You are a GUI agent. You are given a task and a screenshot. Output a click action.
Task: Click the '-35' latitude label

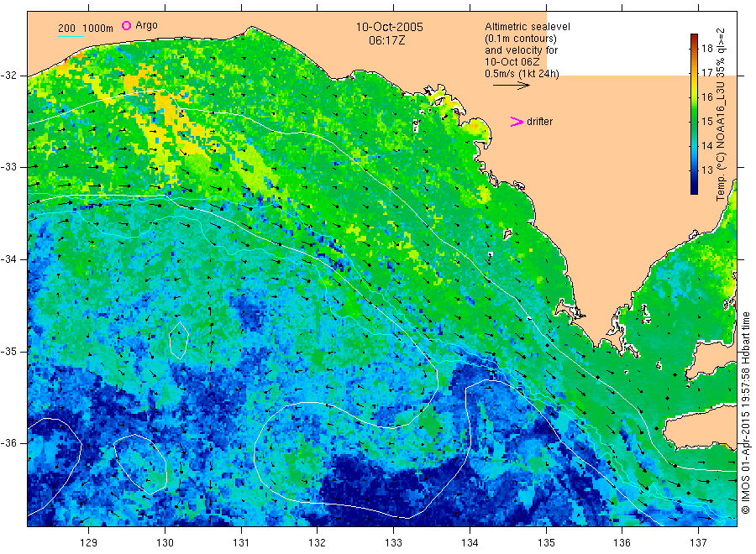[8, 351]
